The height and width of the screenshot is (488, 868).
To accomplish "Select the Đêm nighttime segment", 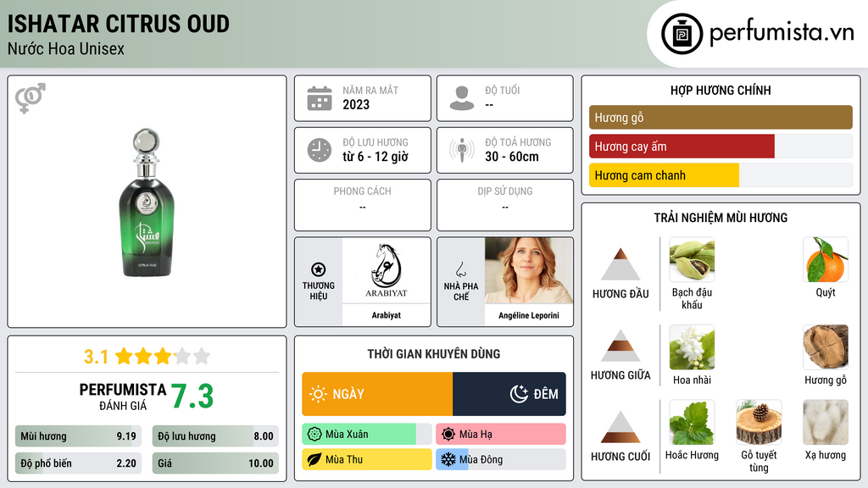I will 509,394.
